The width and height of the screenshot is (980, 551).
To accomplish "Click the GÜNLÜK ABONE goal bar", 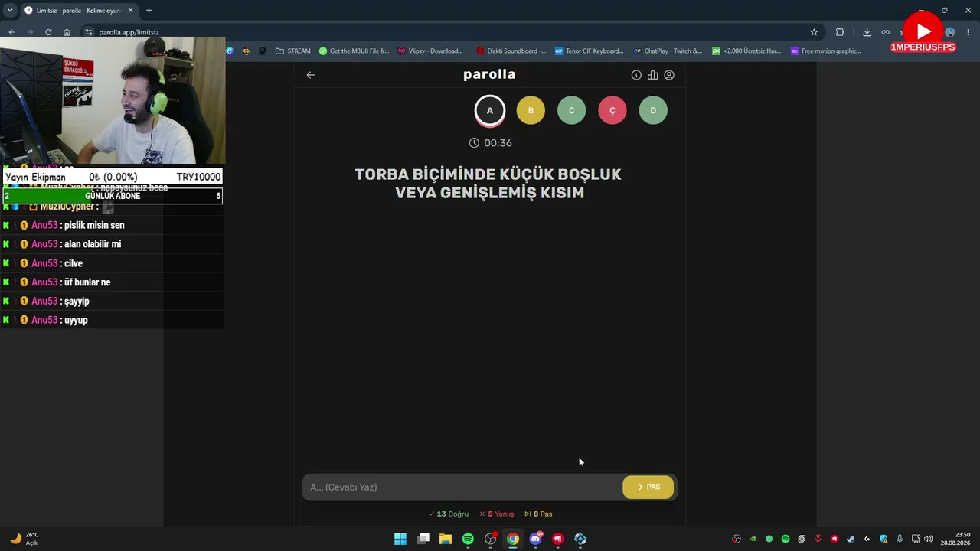I will (x=113, y=196).
